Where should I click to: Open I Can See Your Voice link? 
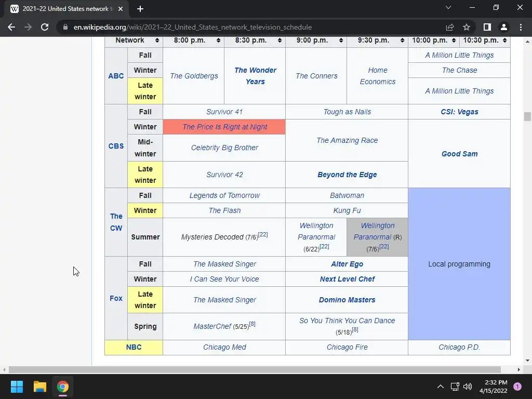224,279
